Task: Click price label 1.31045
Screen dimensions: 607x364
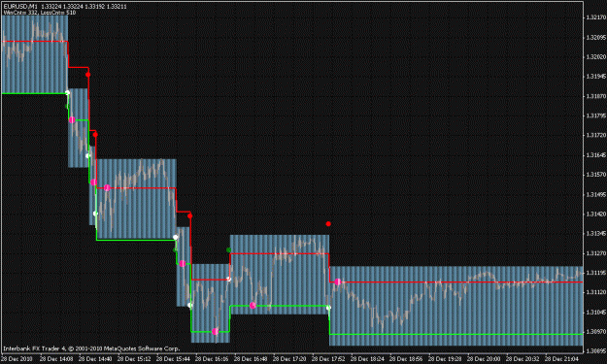Action: [x=595, y=312]
